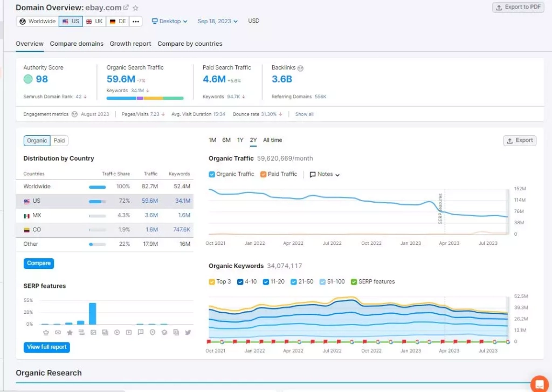
Task: Click the chart Export button
Action: [520, 141]
